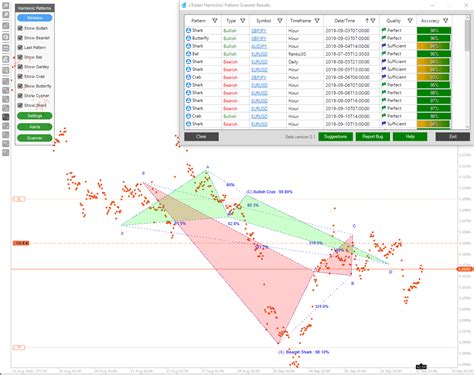Select the Renko30 Bat pattern row

pos(318,54)
